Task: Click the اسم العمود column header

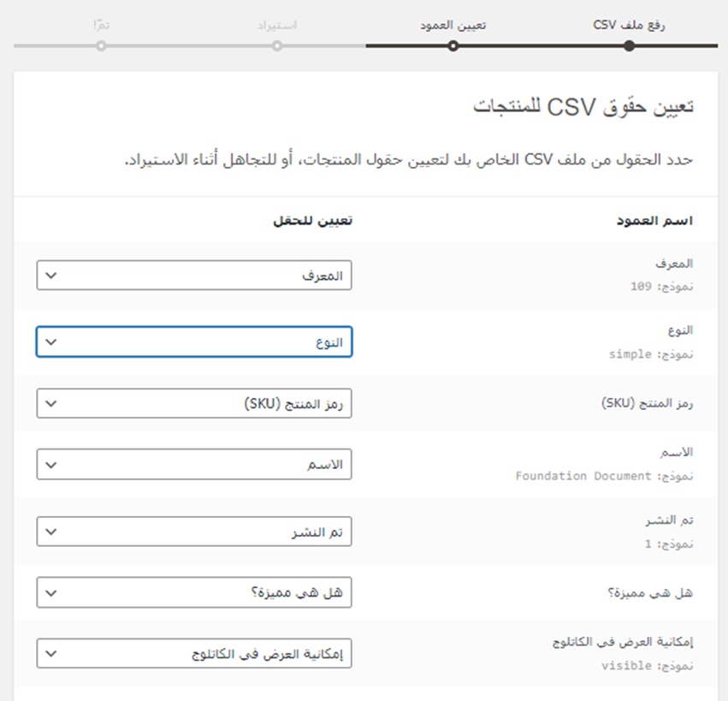Action: [654, 221]
